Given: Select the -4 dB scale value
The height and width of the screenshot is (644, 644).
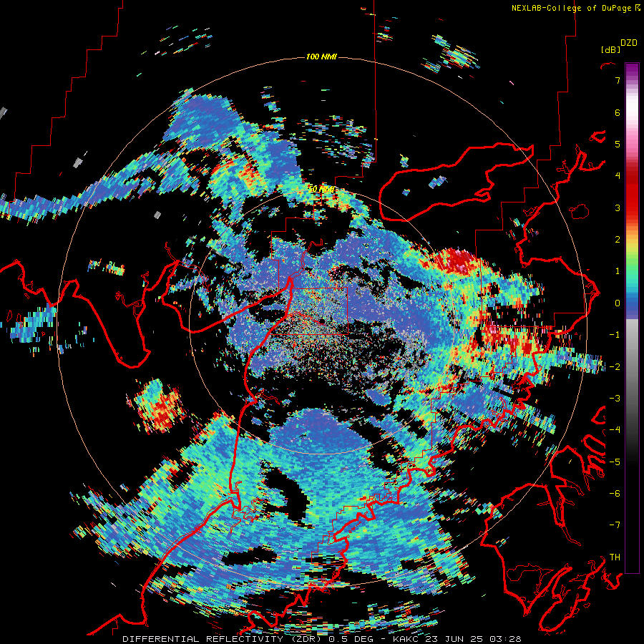Looking at the screenshot, I should [615, 430].
